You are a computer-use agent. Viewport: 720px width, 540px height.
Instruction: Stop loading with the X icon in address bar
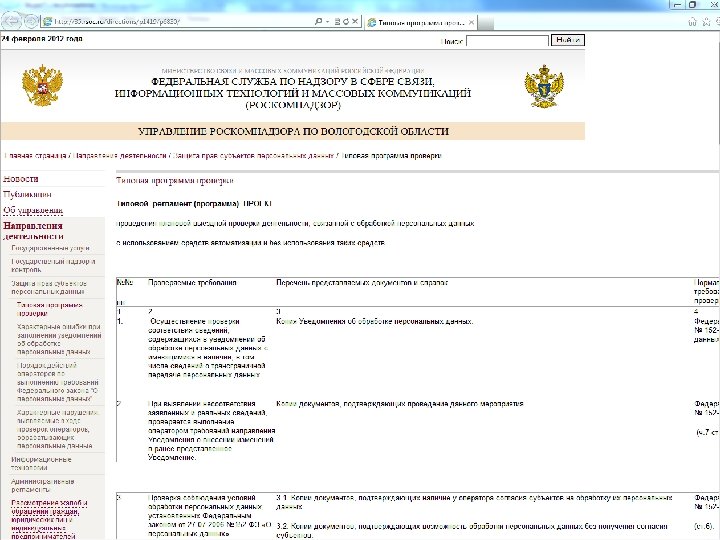tap(355, 22)
